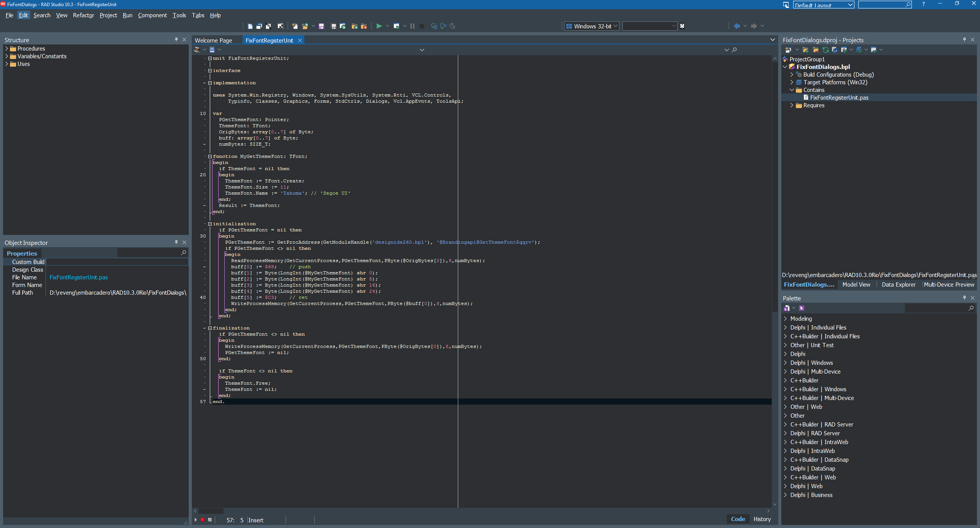
Task: Click the Trace Into debug icon
Action: 434,26
